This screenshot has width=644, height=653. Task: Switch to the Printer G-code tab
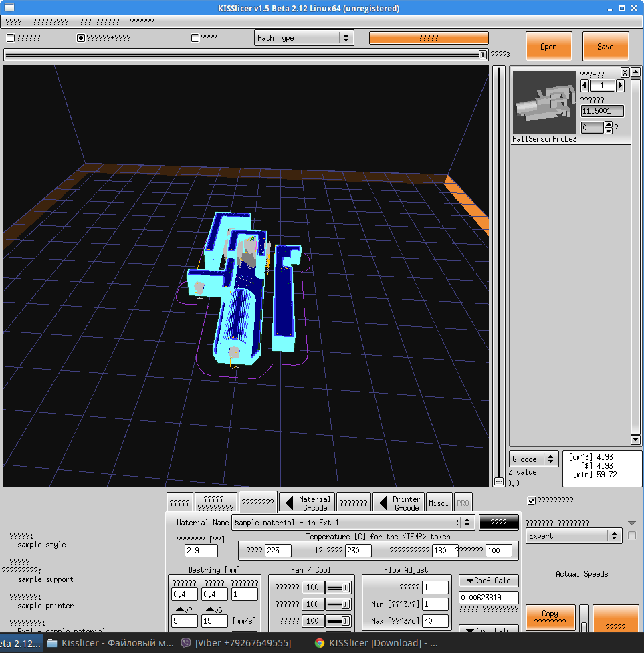point(399,503)
